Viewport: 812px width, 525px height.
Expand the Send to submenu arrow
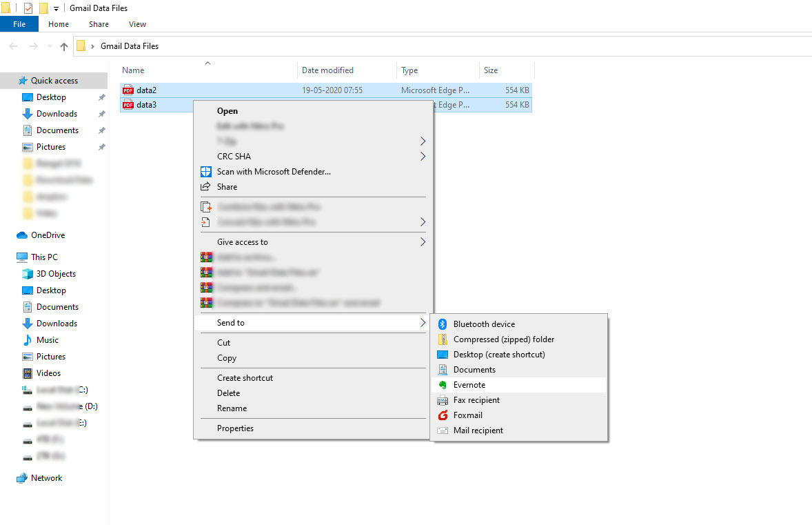(423, 322)
